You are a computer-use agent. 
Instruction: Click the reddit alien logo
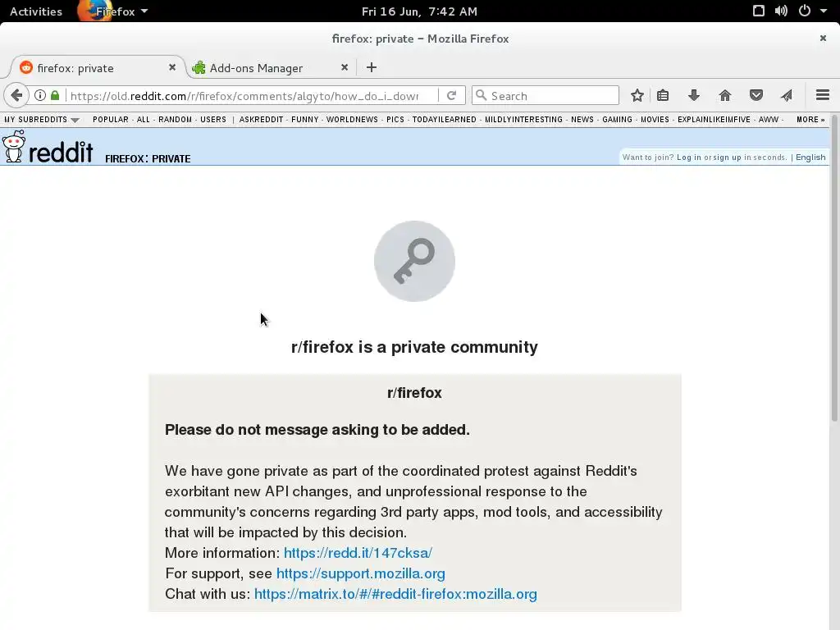tap(13, 146)
